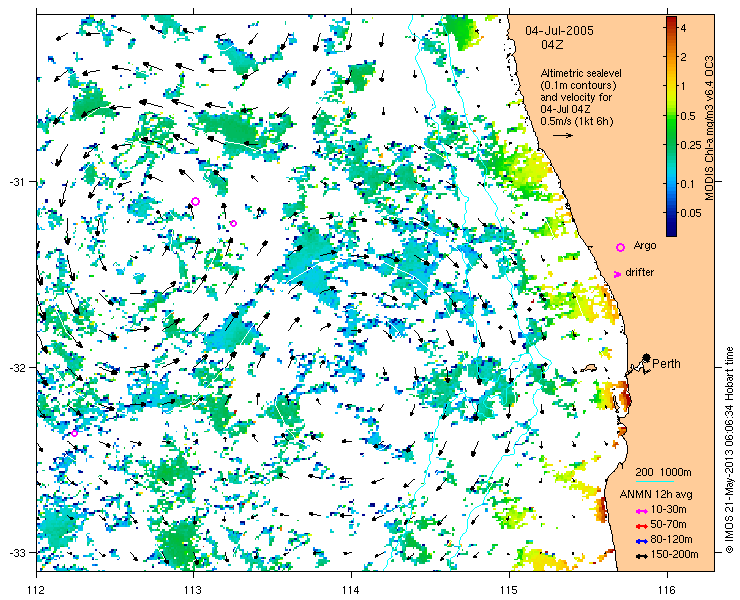Click the '04-Jul-2005' date label
The width and height of the screenshot is (740, 600).
560,31
